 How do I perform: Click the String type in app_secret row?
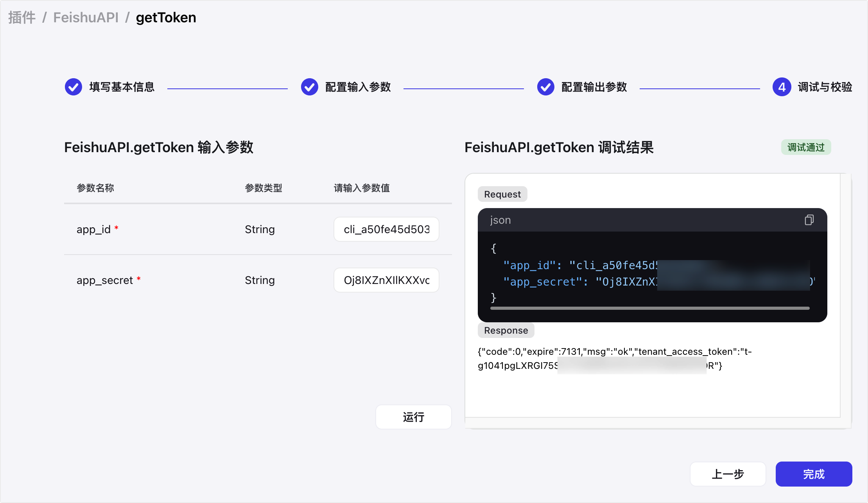tap(260, 280)
